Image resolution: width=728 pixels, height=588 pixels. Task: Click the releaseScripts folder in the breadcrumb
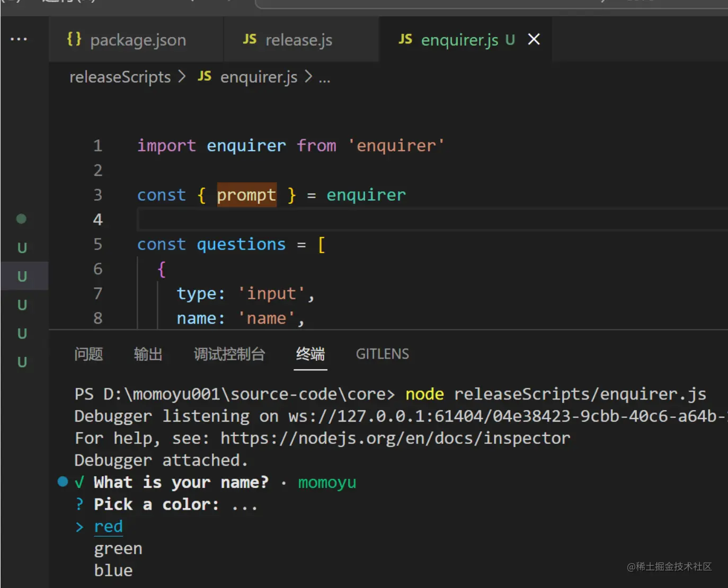click(120, 77)
